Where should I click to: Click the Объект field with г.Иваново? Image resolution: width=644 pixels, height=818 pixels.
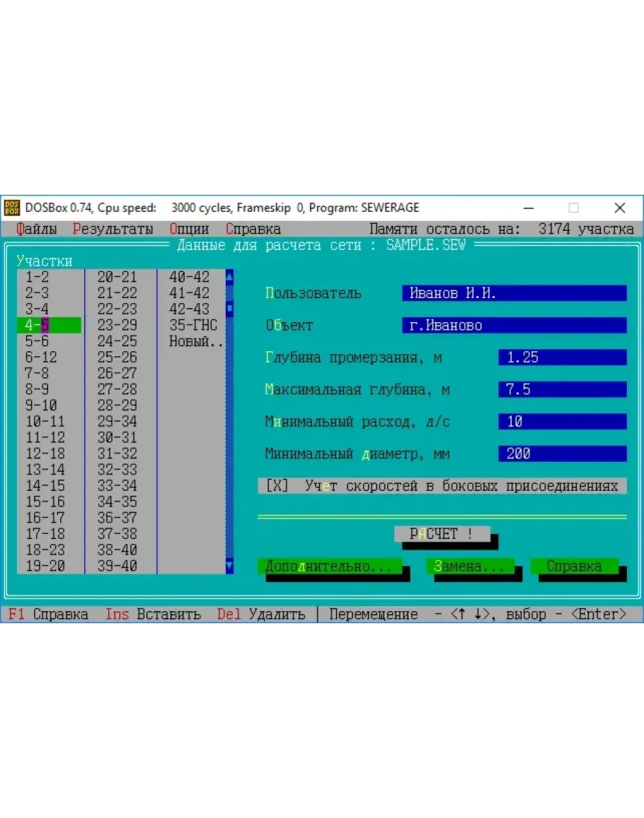[x=514, y=326]
